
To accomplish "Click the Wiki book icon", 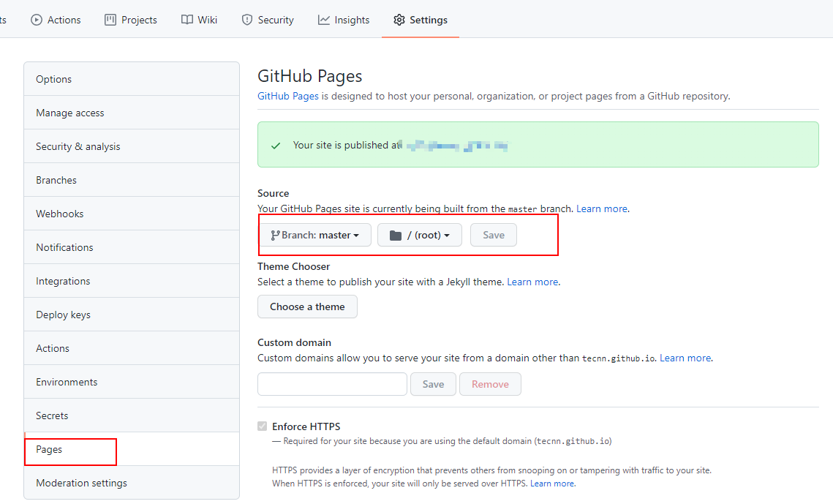I will [187, 20].
